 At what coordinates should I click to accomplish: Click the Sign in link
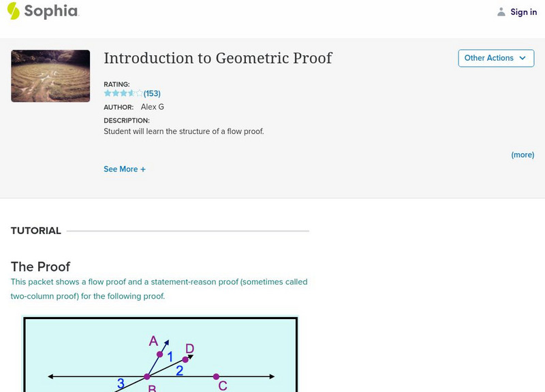pos(523,12)
